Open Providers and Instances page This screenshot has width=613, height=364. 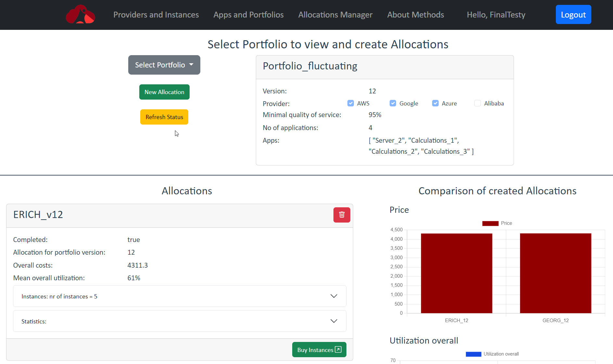[x=156, y=15]
